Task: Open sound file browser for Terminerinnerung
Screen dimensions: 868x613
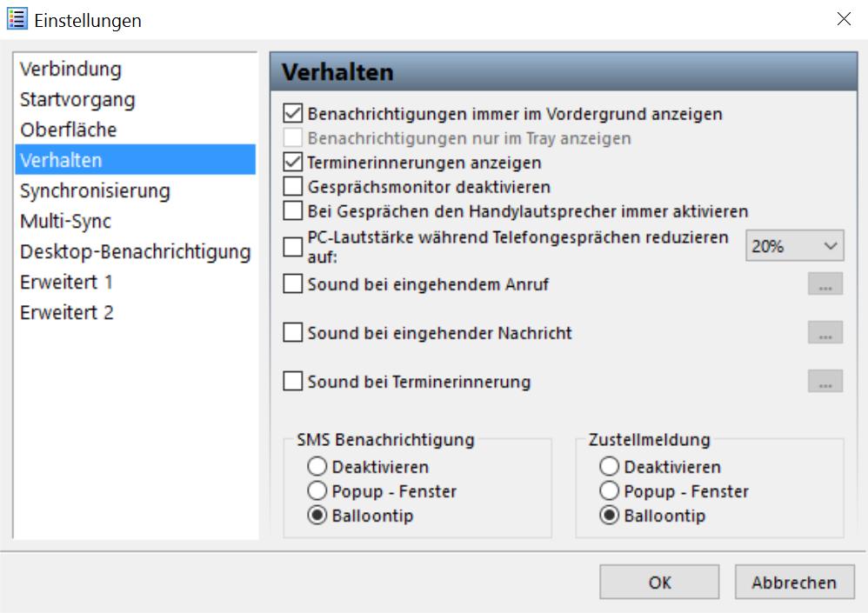Action: coord(825,381)
